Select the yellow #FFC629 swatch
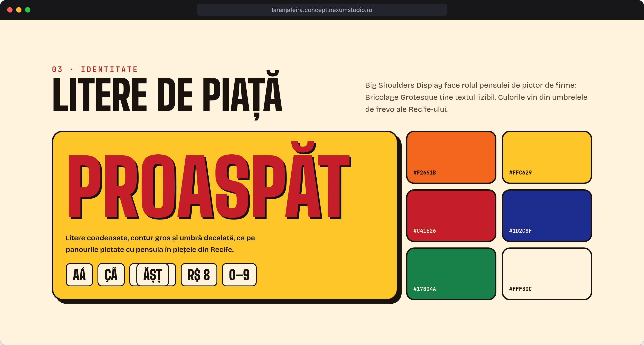 click(547, 157)
